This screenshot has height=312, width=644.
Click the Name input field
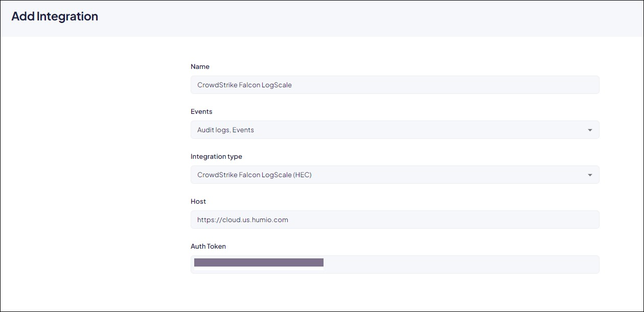click(395, 85)
